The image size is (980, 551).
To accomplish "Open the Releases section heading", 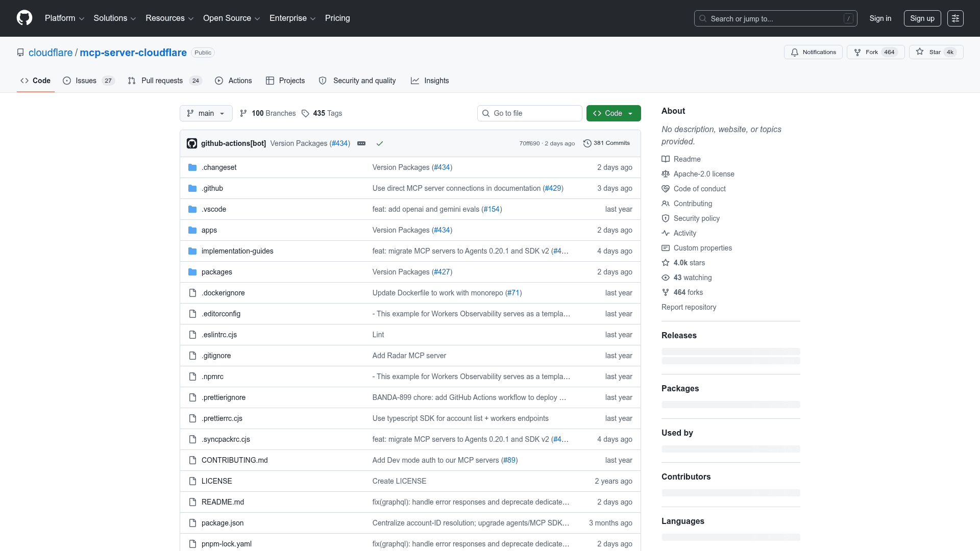I will tap(679, 335).
